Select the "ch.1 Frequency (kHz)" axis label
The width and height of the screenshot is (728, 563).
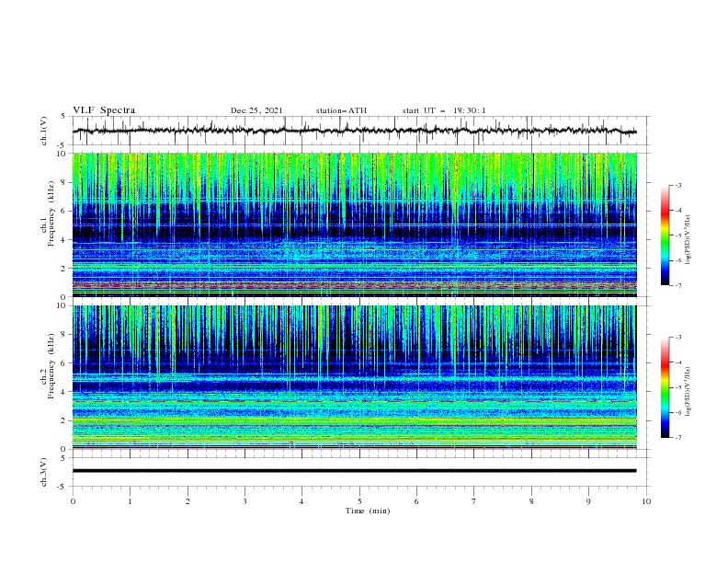pyautogui.click(x=48, y=214)
